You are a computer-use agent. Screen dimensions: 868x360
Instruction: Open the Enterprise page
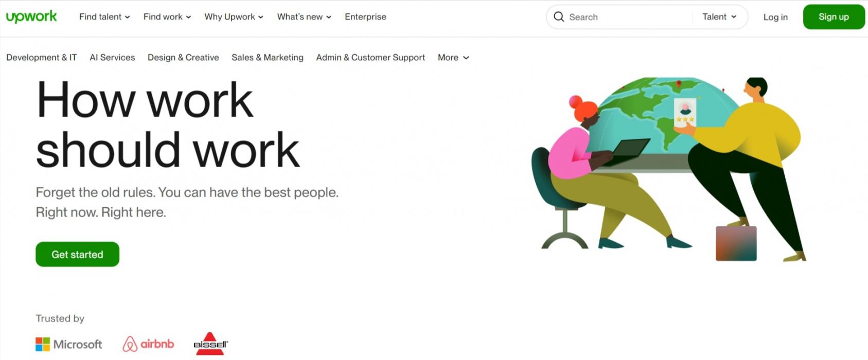tap(365, 17)
